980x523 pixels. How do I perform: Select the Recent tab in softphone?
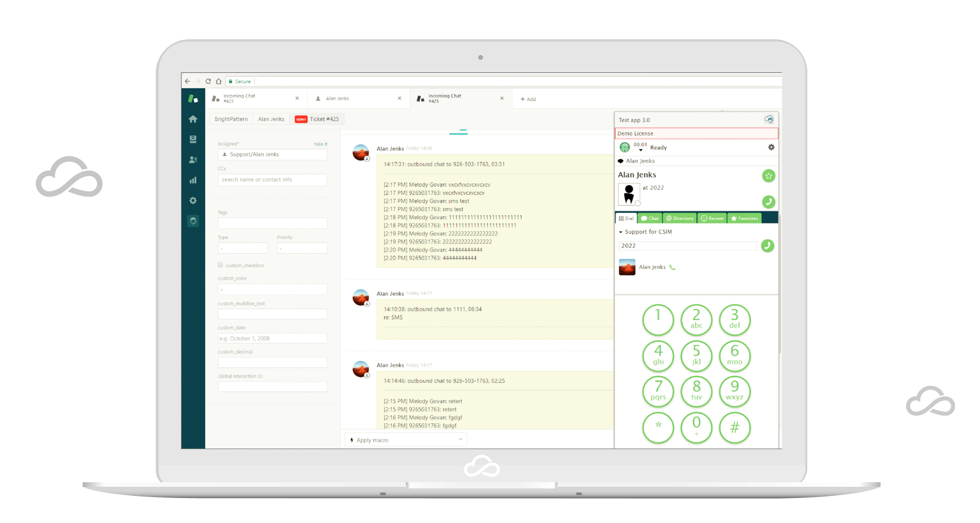(x=712, y=218)
